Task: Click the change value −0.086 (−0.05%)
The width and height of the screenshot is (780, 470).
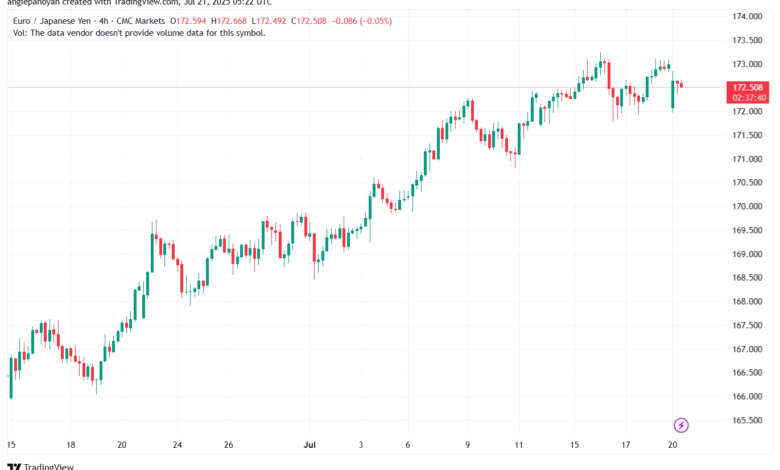Action: tap(362, 21)
